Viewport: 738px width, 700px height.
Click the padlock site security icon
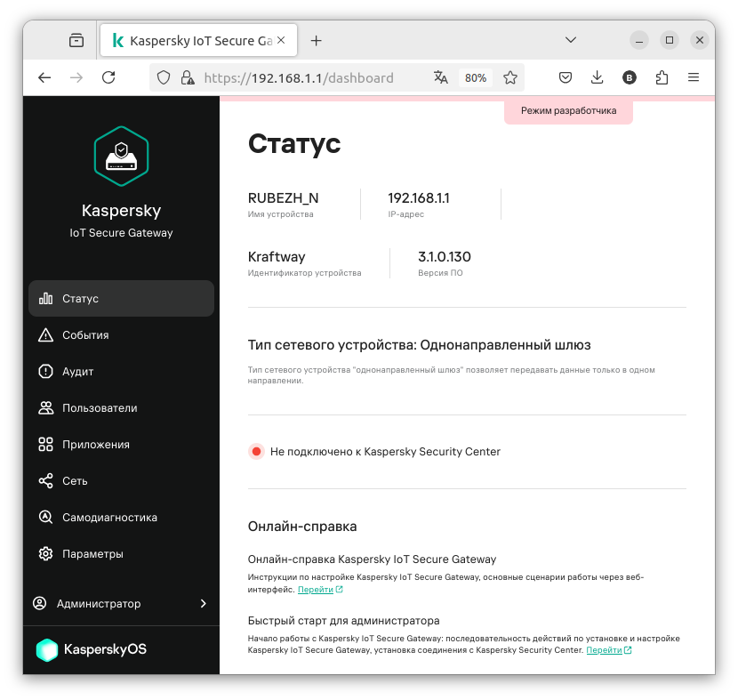click(x=188, y=77)
